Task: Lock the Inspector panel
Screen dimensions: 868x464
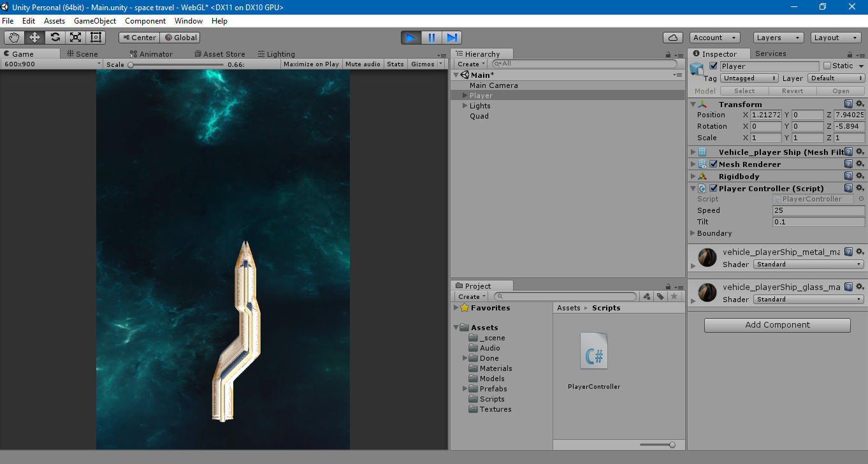Action: point(851,55)
